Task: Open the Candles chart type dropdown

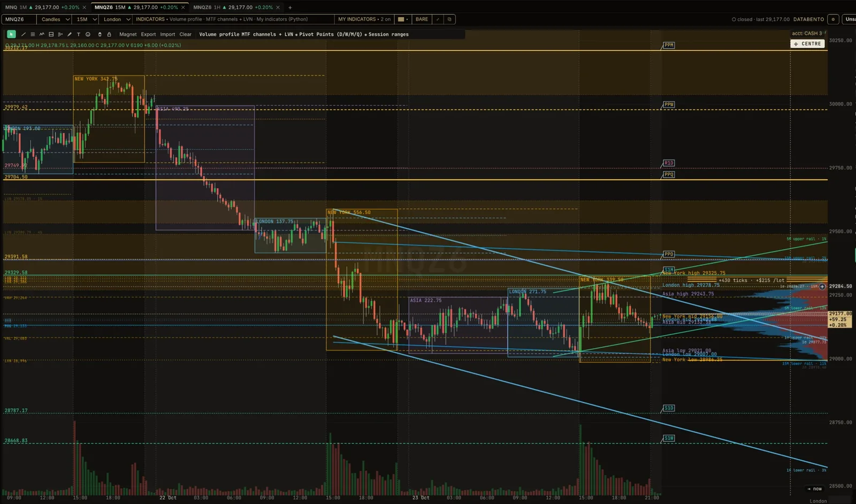Action: coord(55,19)
